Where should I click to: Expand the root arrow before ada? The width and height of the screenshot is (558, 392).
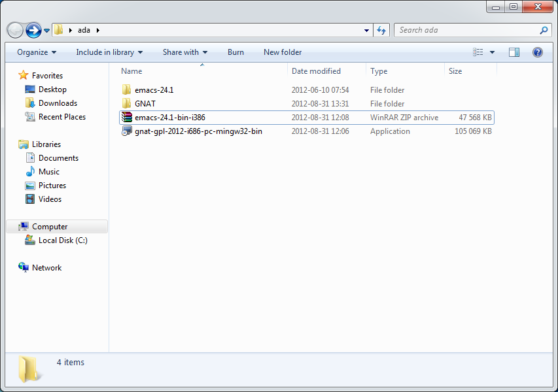(71, 31)
